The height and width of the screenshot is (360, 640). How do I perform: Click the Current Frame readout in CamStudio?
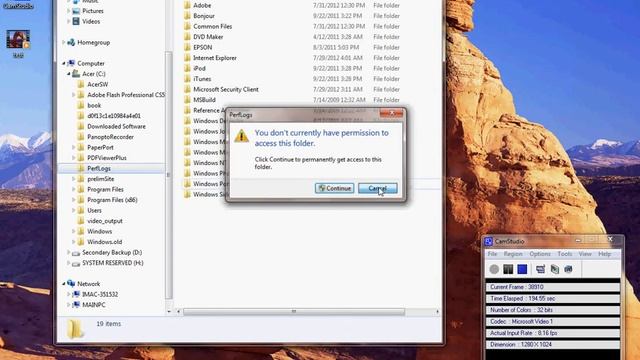pos(553,287)
